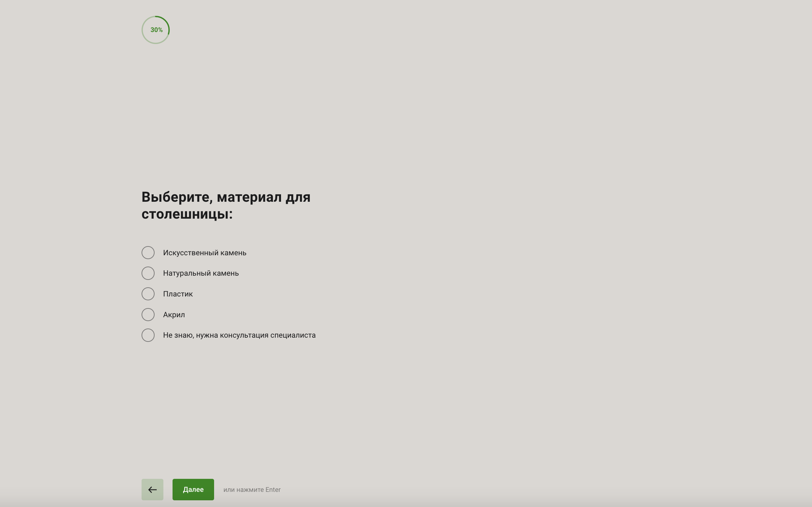Pick the Пластик radio circle
This screenshot has width=812, height=507.
coord(148,294)
